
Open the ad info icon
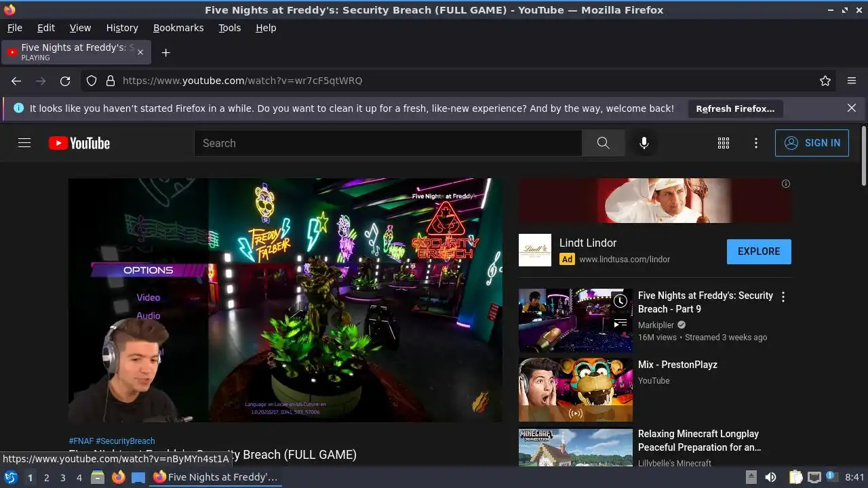(x=786, y=184)
